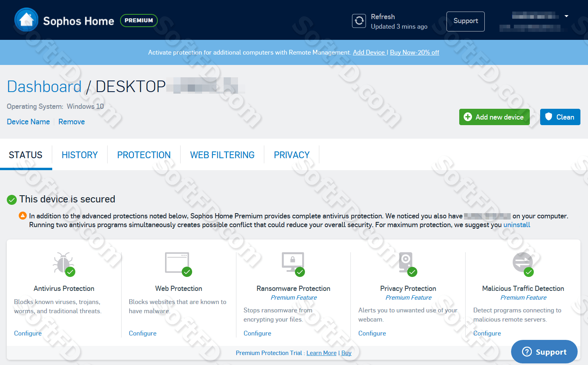Click the Sophos Home title text

[x=79, y=21]
